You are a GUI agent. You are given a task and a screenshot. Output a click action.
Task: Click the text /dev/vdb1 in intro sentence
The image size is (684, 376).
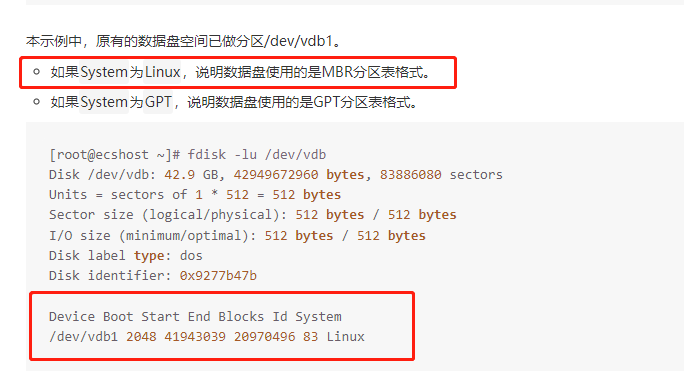(x=301, y=41)
